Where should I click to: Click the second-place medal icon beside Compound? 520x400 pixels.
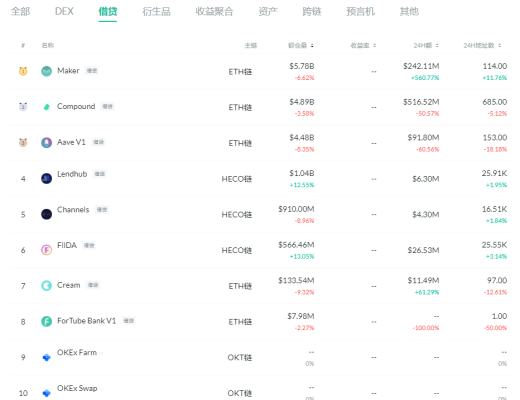(23, 107)
